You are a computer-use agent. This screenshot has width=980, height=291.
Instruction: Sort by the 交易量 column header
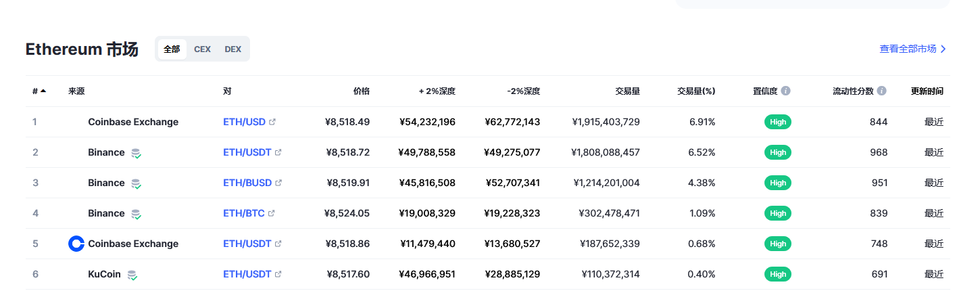[627, 91]
